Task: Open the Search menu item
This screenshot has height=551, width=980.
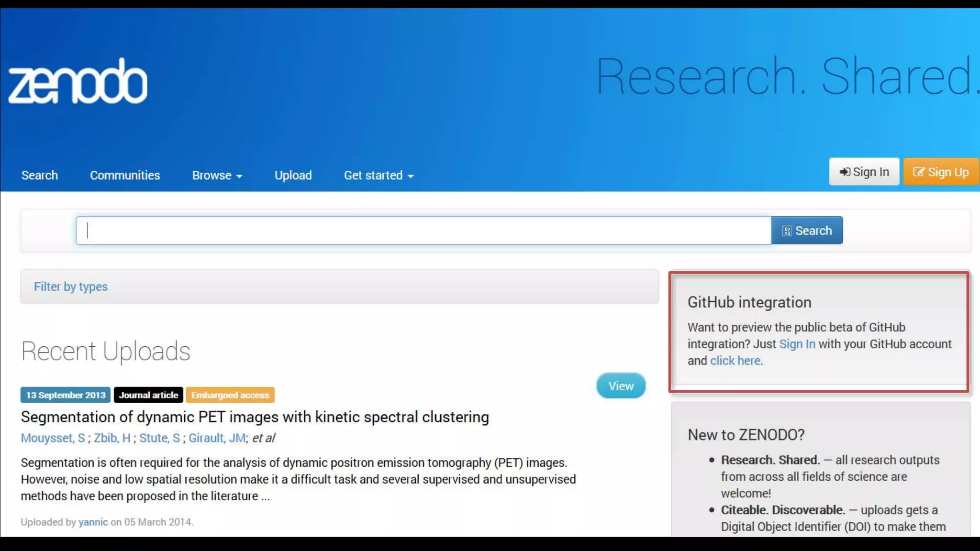Action: tap(40, 175)
